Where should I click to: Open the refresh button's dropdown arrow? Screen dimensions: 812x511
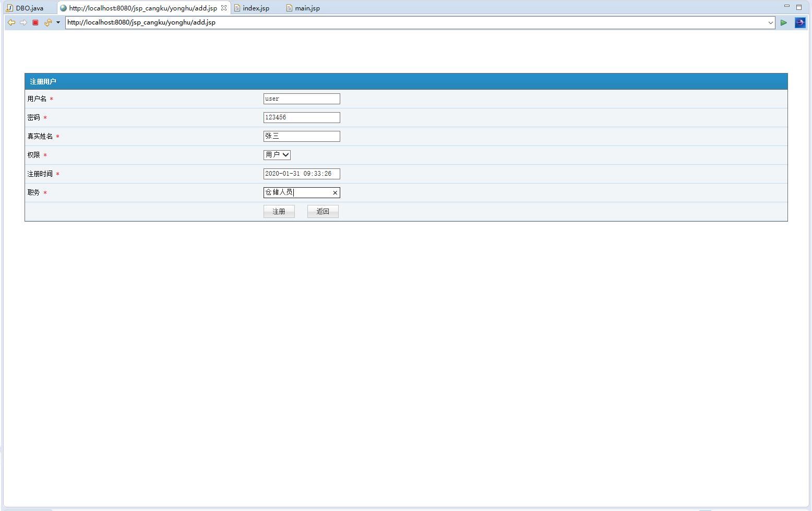(57, 22)
